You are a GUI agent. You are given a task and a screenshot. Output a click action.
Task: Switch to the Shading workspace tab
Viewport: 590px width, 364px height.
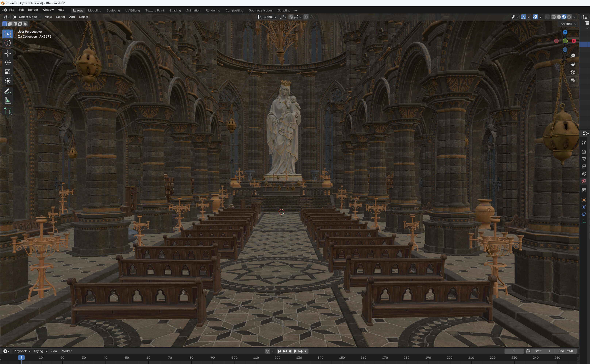[175, 10]
